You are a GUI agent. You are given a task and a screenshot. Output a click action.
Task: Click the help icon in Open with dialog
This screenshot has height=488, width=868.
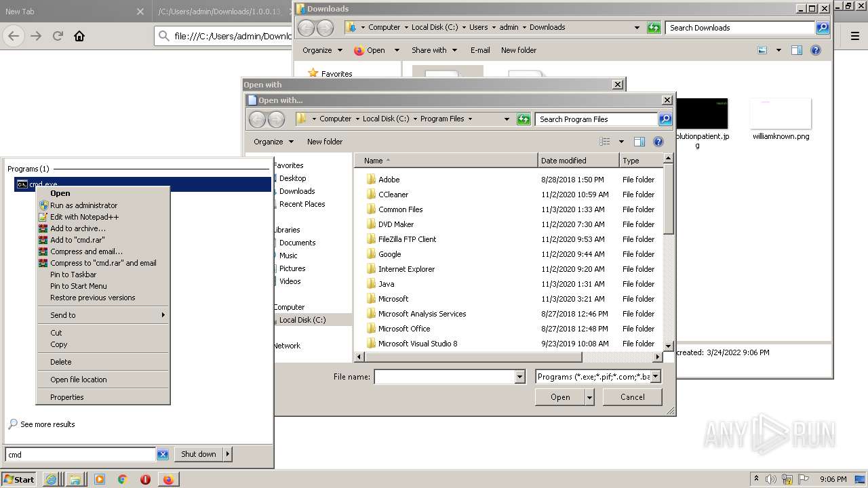pyautogui.click(x=658, y=142)
